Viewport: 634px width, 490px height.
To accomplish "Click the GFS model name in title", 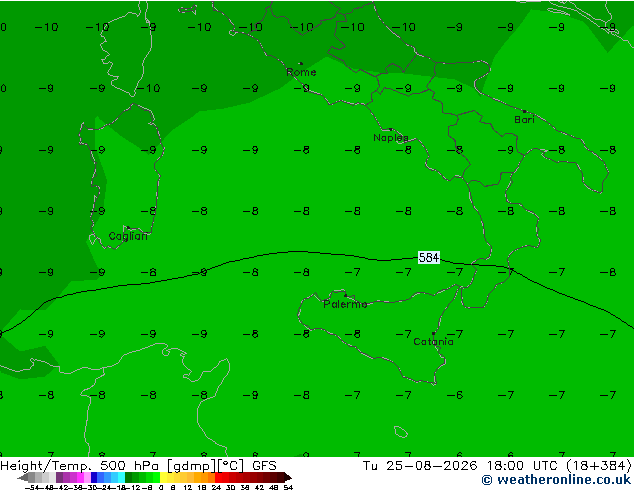I will 264,466.
